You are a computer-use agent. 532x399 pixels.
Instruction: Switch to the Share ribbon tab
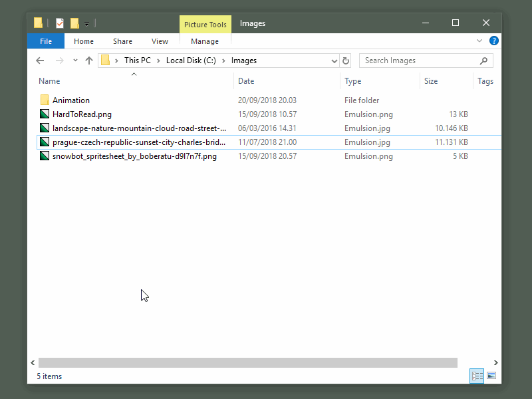(122, 41)
